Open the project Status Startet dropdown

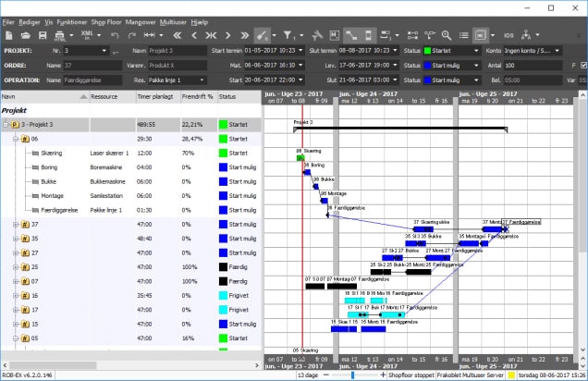click(x=476, y=51)
